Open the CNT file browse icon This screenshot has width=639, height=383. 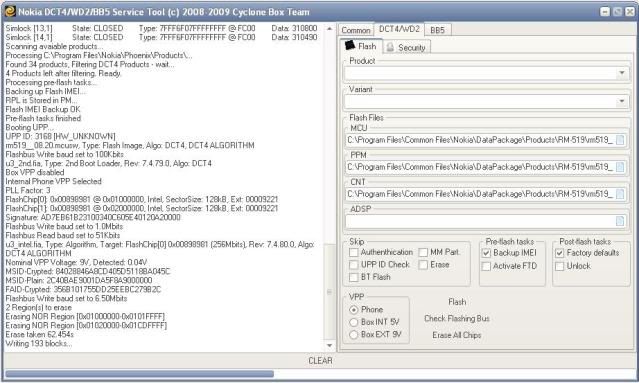(x=620, y=194)
